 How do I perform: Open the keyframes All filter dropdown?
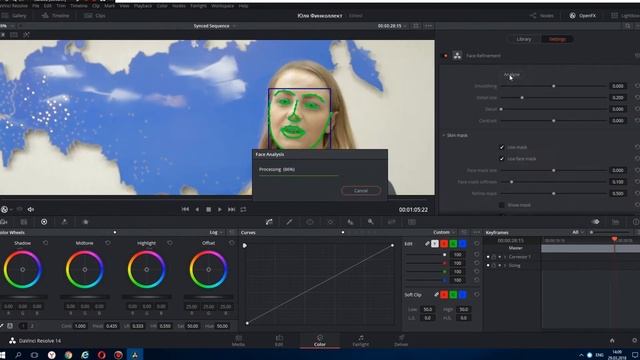pyautogui.click(x=578, y=232)
